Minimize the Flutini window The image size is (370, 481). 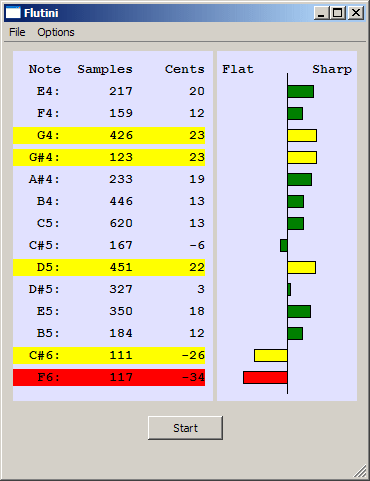click(x=322, y=13)
